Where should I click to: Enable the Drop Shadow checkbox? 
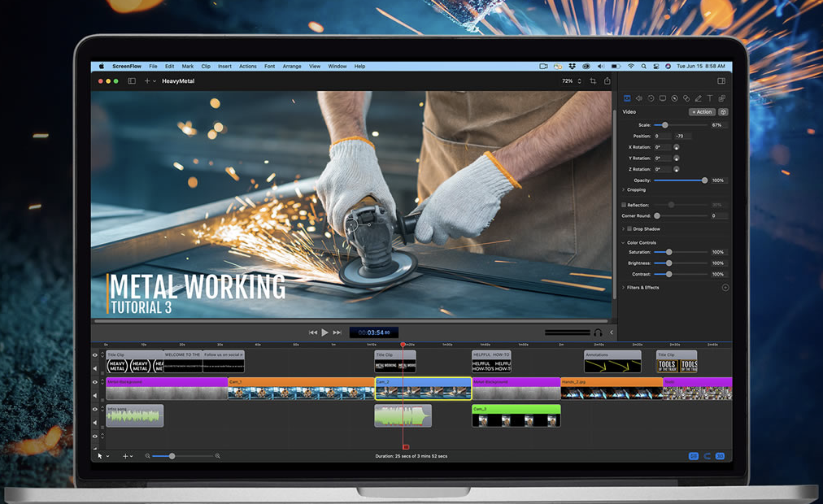(x=629, y=229)
